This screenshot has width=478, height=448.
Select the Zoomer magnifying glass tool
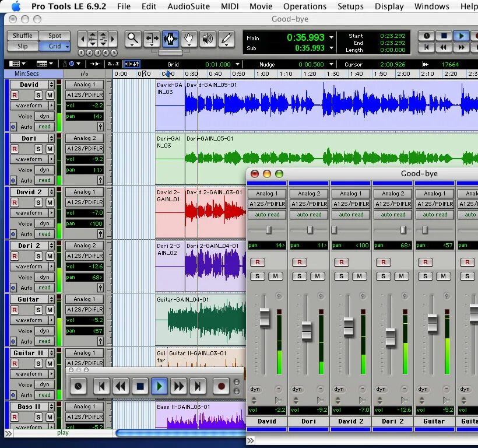pos(133,38)
